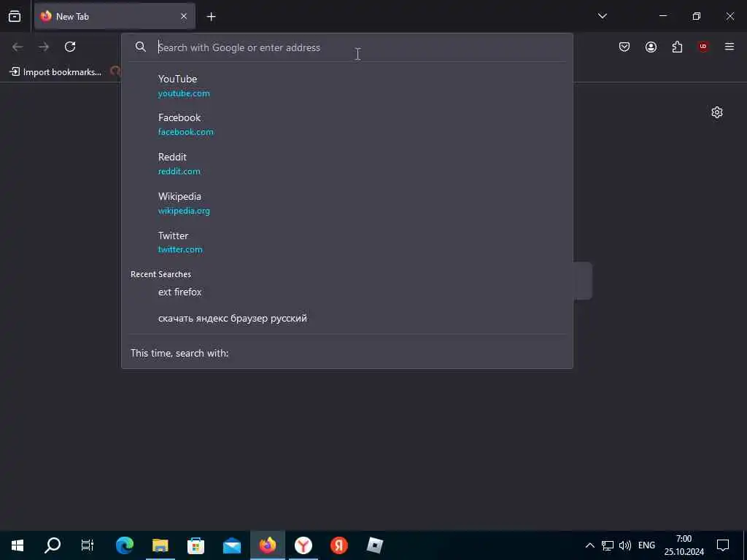This screenshot has height=560, width=747.
Task: Open the new tab personalize gear icon
Action: (x=717, y=112)
